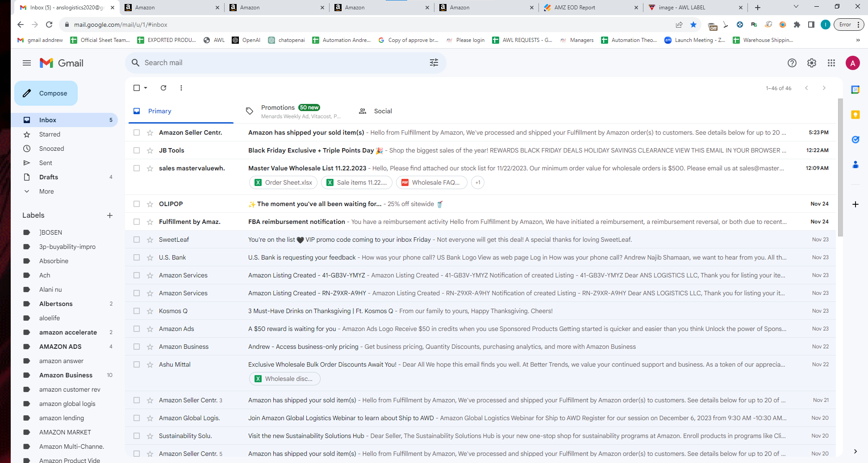Star the JB Tools email
The image size is (868, 463).
click(150, 151)
